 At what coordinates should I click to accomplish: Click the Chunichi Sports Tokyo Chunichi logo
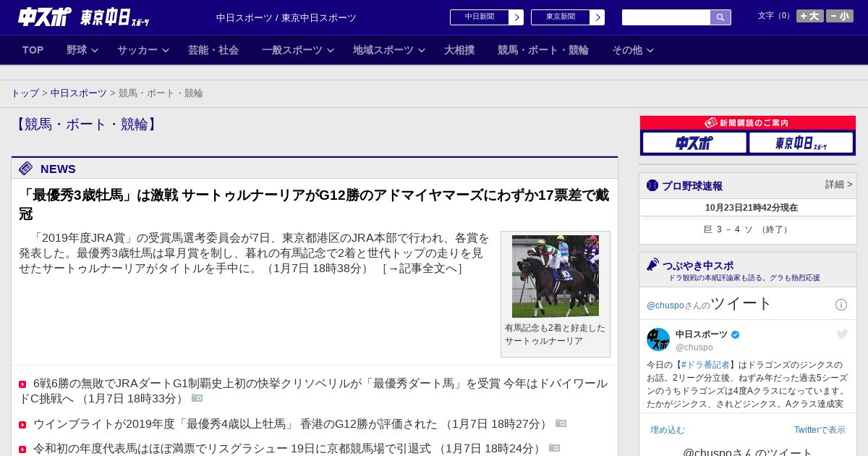84,17
